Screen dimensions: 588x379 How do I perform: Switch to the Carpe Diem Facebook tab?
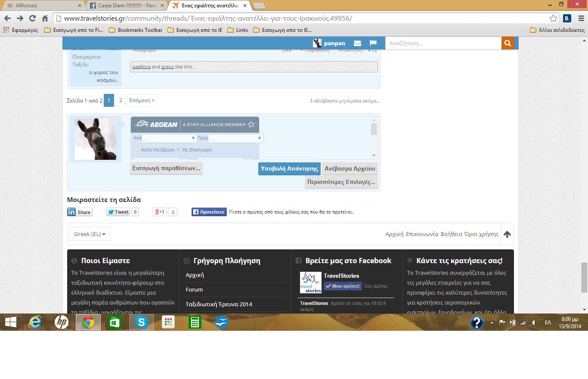click(x=126, y=6)
